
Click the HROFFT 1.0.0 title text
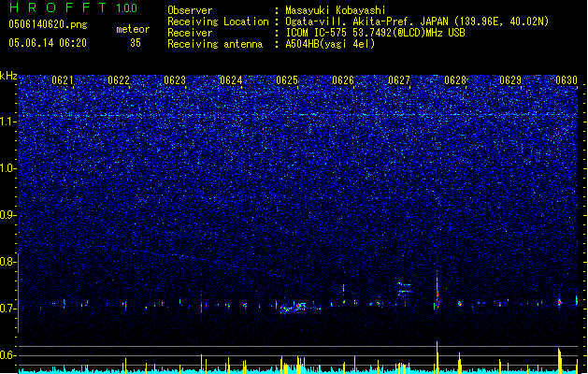[x=74, y=7]
